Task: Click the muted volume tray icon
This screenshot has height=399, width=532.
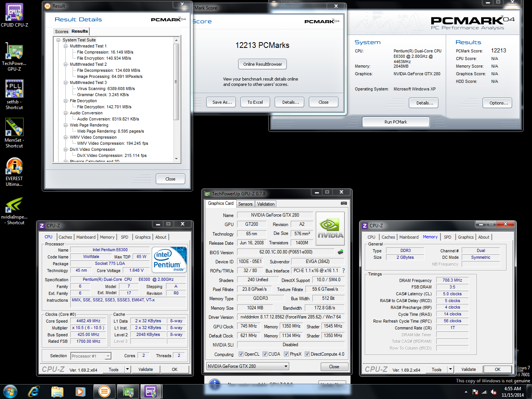Action: pyautogui.click(x=493, y=392)
